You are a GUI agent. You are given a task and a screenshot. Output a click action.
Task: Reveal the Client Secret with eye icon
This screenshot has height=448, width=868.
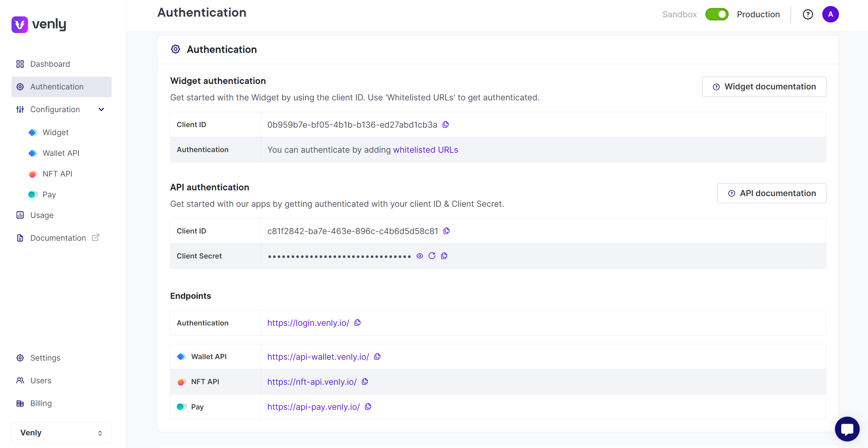(x=419, y=256)
